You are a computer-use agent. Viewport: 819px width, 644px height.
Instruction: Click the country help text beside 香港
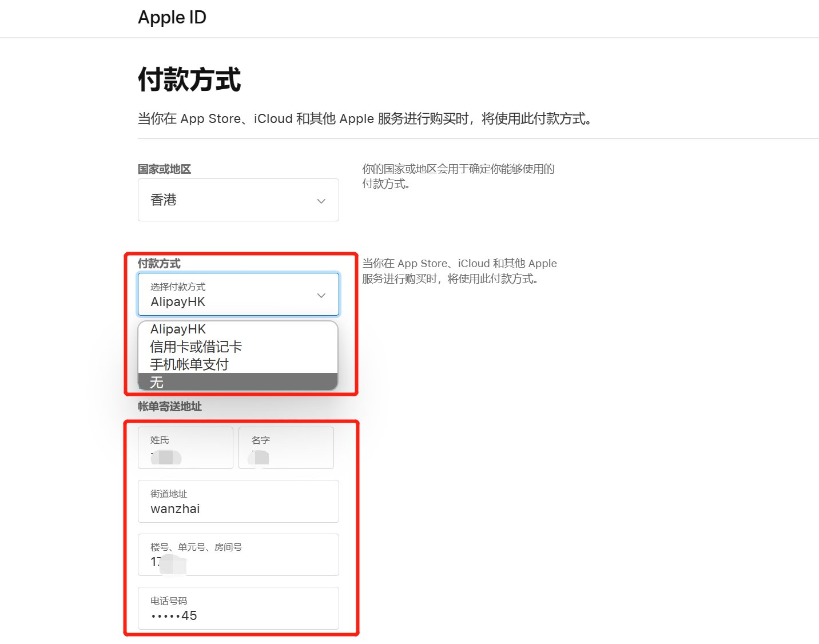point(458,176)
